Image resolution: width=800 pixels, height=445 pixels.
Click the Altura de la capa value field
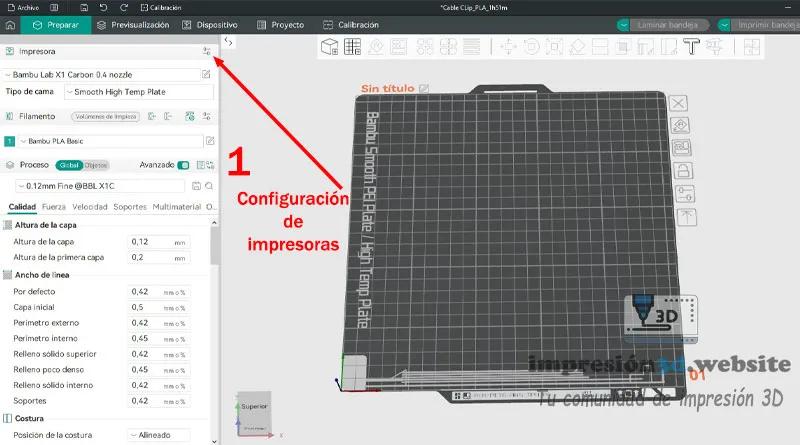pos(159,242)
